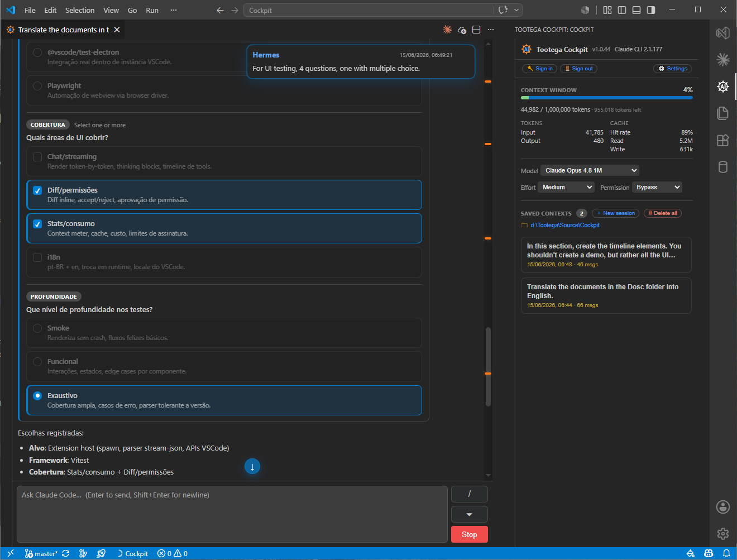Expand the dropdown button above Stop
Viewport: 737px width, 560px height.
click(470, 514)
